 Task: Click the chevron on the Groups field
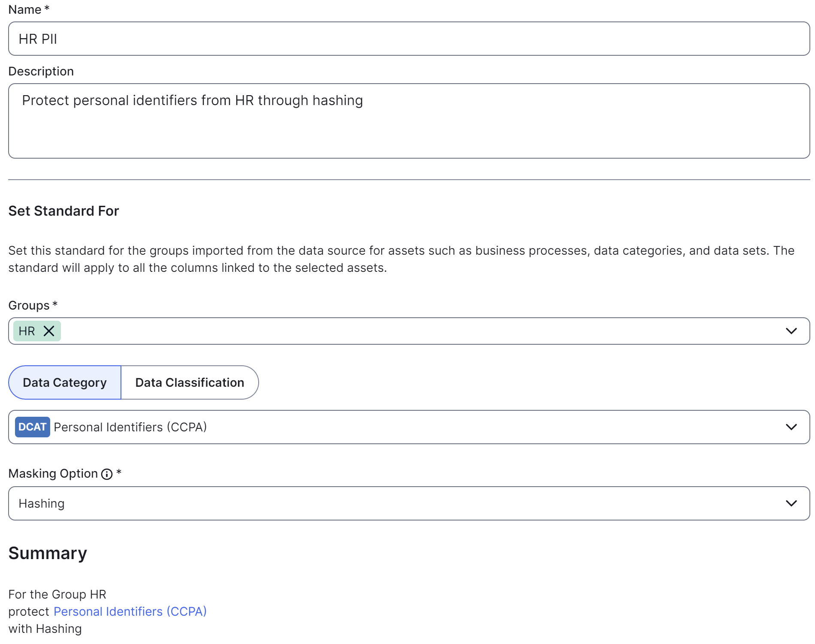pyautogui.click(x=791, y=331)
